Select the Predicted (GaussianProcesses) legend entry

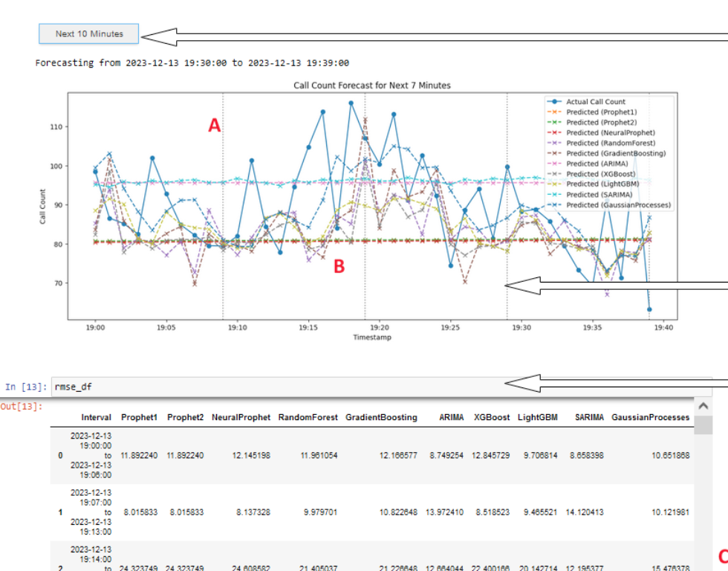click(x=618, y=204)
